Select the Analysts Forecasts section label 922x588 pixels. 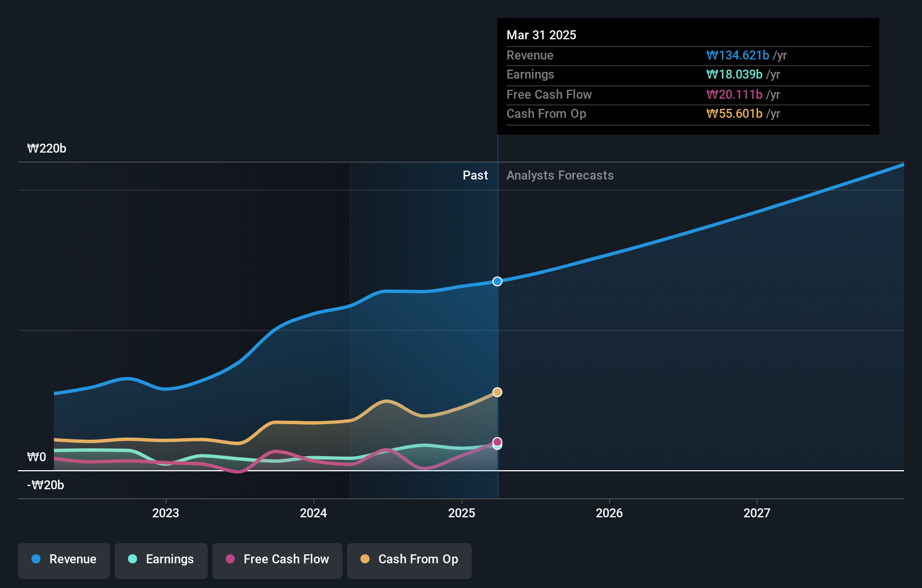(x=559, y=175)
